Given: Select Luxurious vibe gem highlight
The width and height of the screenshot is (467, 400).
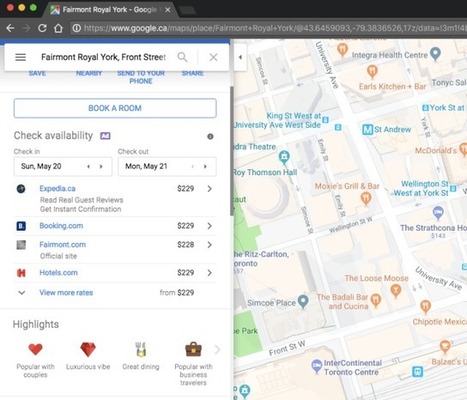Looking at the screenshot, I should (88, 349).
